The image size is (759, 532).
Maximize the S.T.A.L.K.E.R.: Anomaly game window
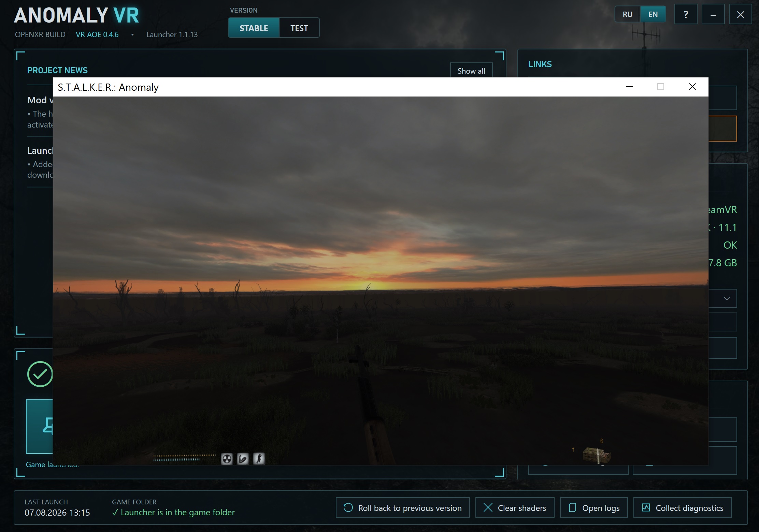(x=661, y=87)
